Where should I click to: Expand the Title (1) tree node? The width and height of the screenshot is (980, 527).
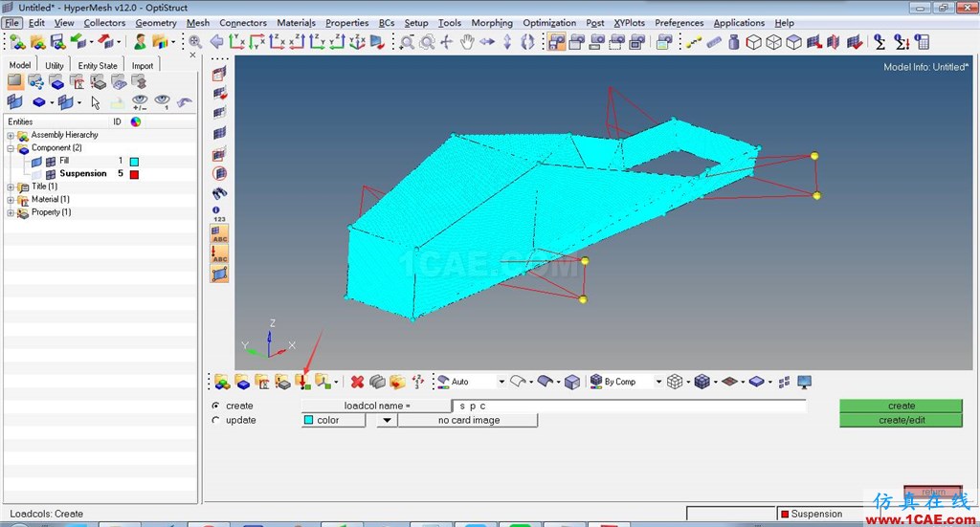(x=11, y=187)
